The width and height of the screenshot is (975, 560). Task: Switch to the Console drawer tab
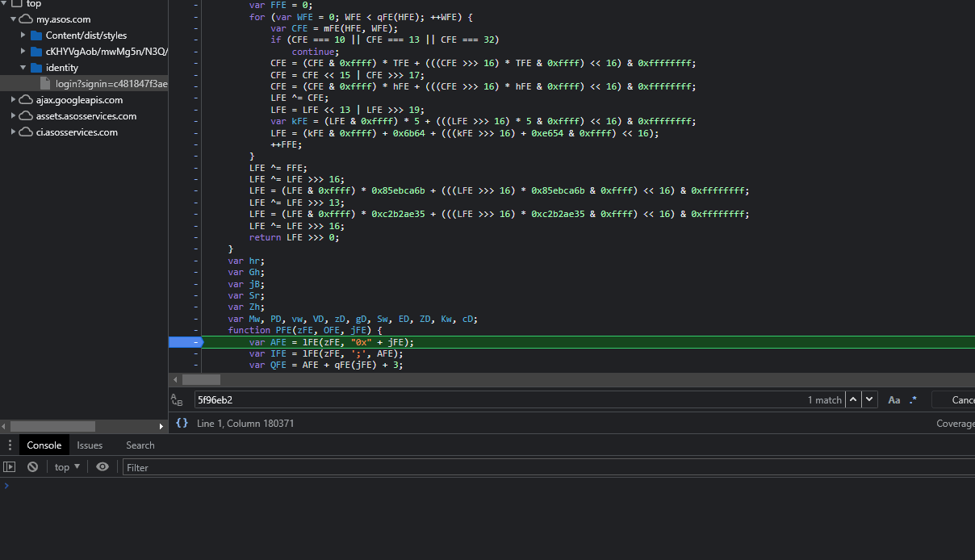pyautogui.click(x=44, y=445)
